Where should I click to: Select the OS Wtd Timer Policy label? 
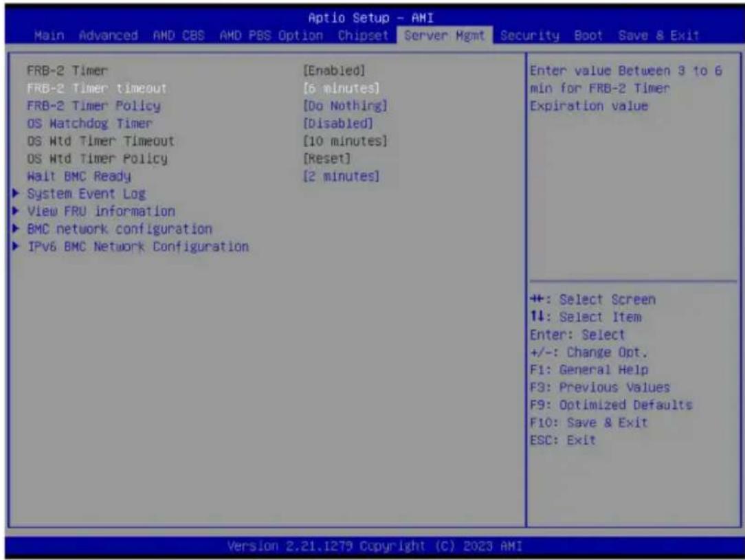[98, 159]
